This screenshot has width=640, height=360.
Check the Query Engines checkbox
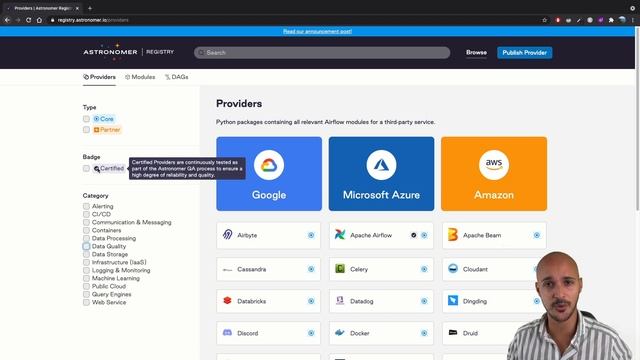click(x=86, y=294)
